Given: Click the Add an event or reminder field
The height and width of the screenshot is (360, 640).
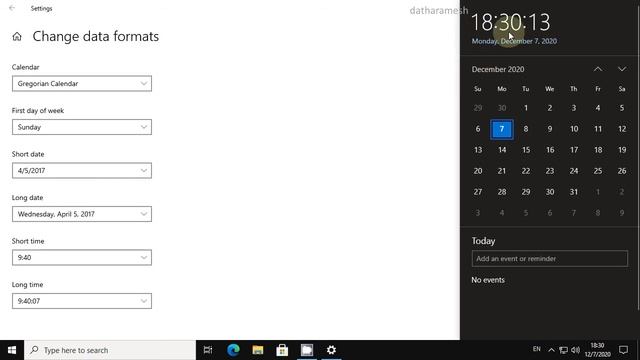Looking at the screenshot, I should (549, 259).
